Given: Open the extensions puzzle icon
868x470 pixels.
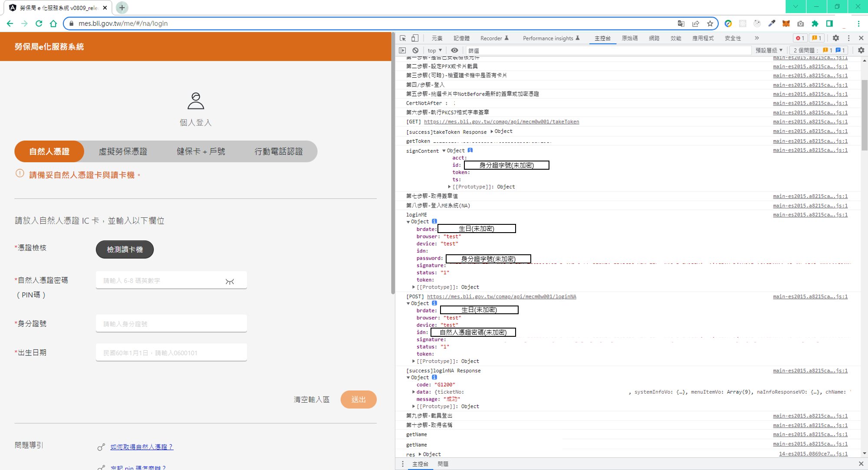Looking at the screenshot, I should tap(815, 23).
